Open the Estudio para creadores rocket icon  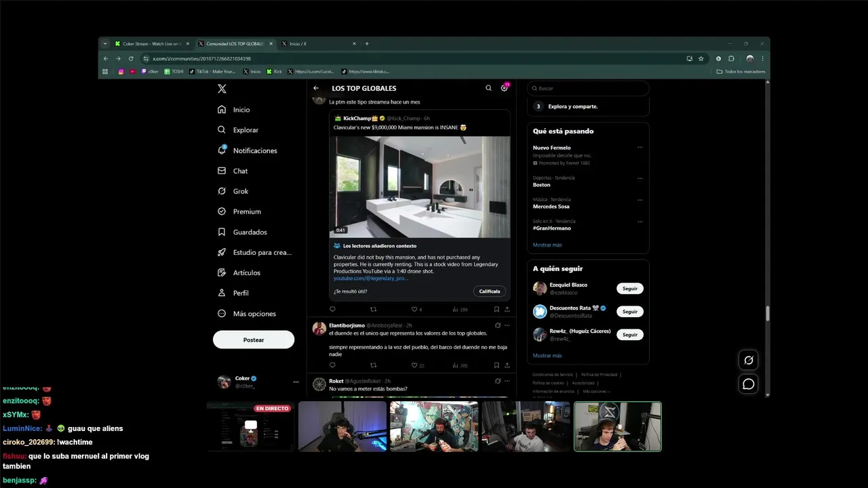(222, 252)
